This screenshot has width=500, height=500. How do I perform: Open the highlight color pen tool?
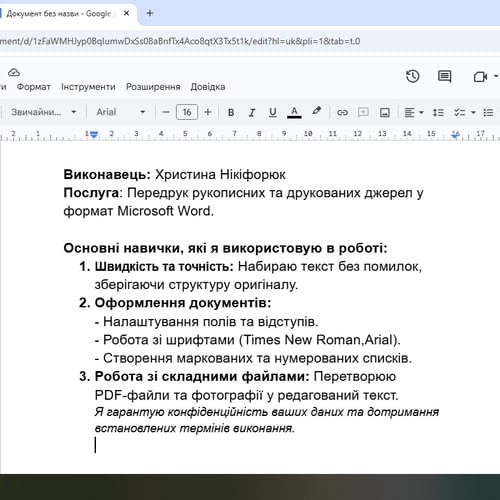[316, 111]
